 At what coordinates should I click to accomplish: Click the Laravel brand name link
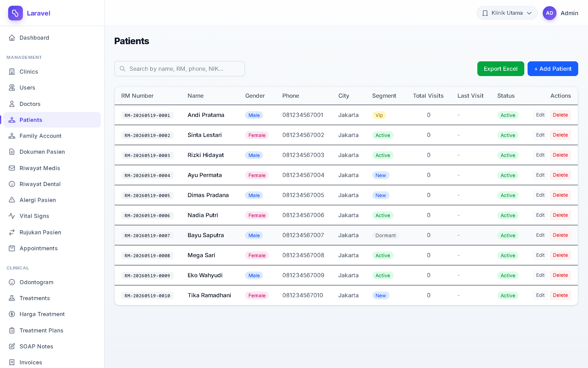pyautogui.click(x=38, y=13)
